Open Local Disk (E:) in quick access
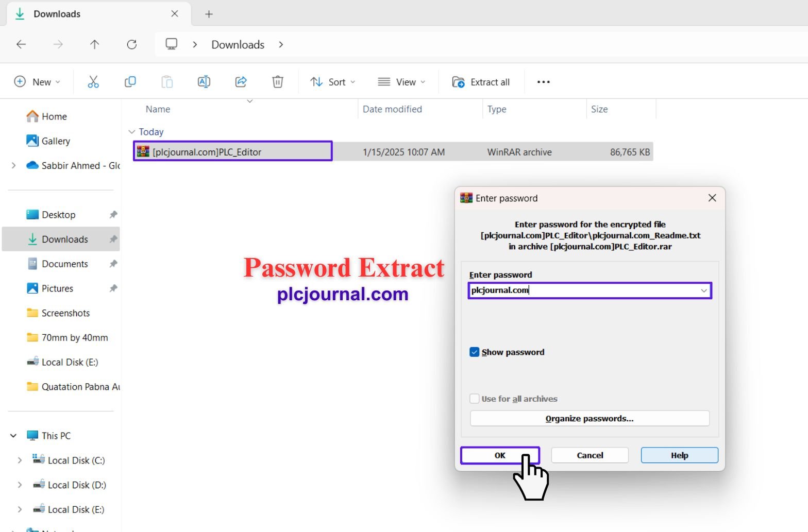 click(62, 362)
